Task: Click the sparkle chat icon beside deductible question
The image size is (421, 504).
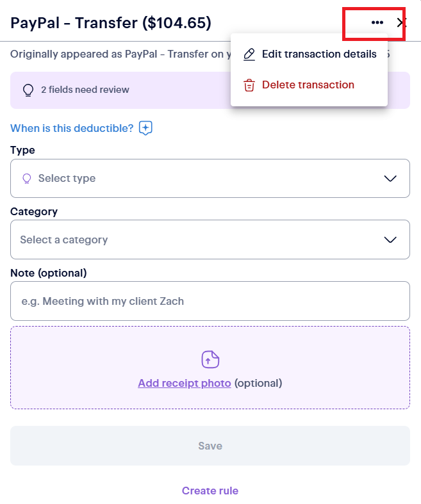Action: [x=145, y=128]
